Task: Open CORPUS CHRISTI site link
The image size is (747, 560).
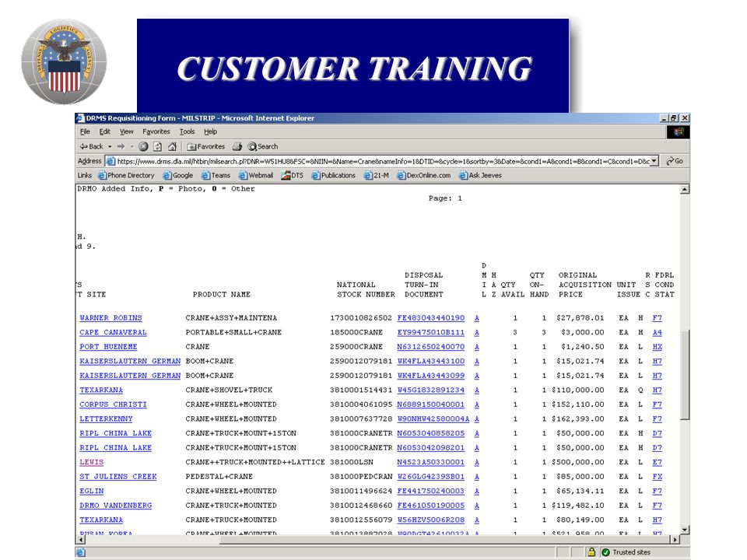Action: click(x=113, y=404)
